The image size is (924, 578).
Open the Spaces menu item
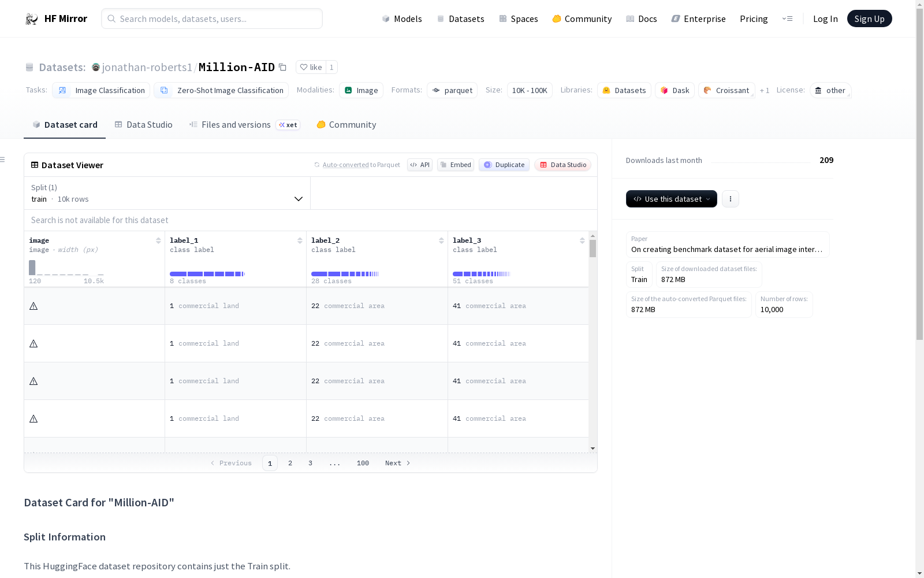[x=519, y=18]
